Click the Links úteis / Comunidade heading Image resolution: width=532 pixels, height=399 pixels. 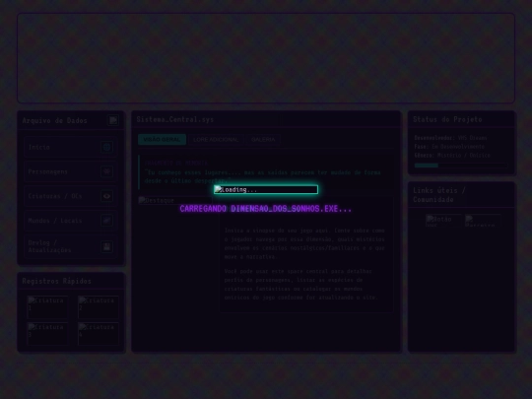(x=439, y=195)
